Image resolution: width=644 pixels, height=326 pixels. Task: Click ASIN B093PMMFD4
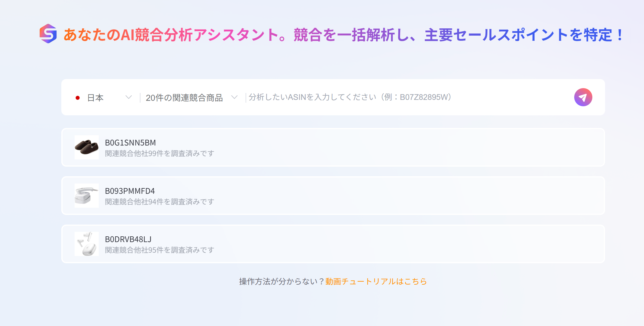tap(130, 191)
